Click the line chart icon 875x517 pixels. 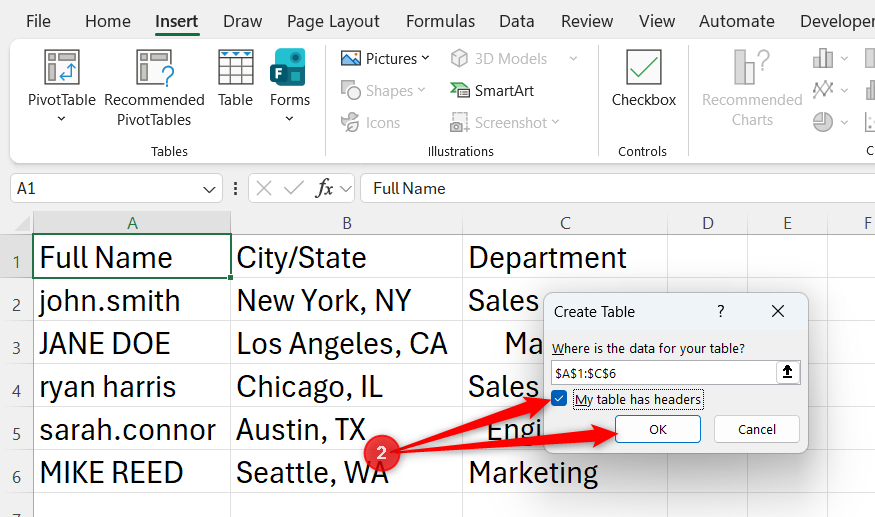point(823,89)
